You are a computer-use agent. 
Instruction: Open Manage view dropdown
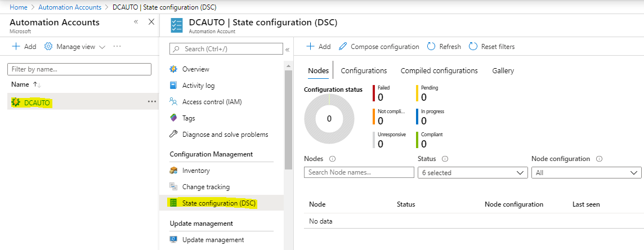click(75, 46)
